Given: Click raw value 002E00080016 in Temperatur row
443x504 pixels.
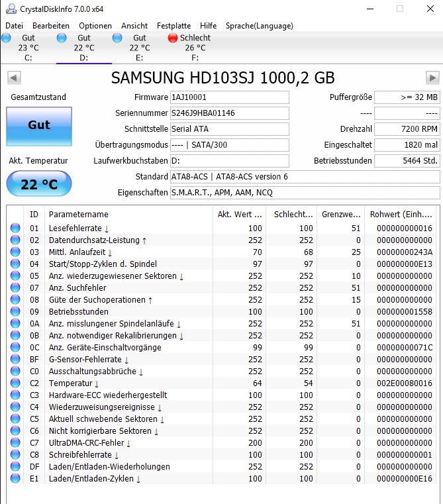Looking at the screenshot, I should 405,383.
